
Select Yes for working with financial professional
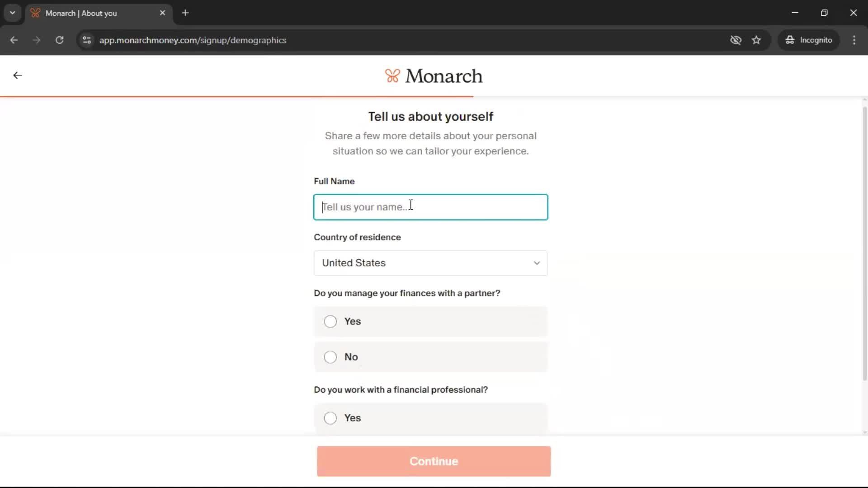pyautogui.click(x=330, y=418)
